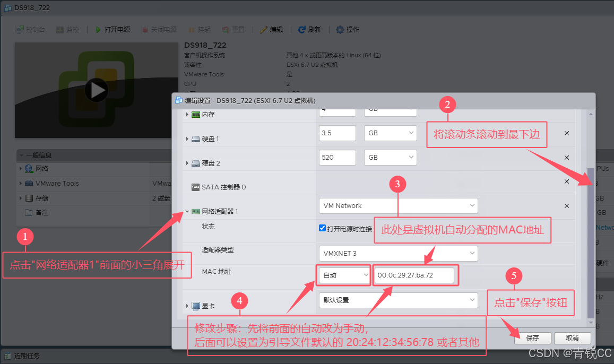The height and width of the screenshot is (364, 614).
Task: Click the Console (控制台) toolbar button
Action: tap(31, 30)
